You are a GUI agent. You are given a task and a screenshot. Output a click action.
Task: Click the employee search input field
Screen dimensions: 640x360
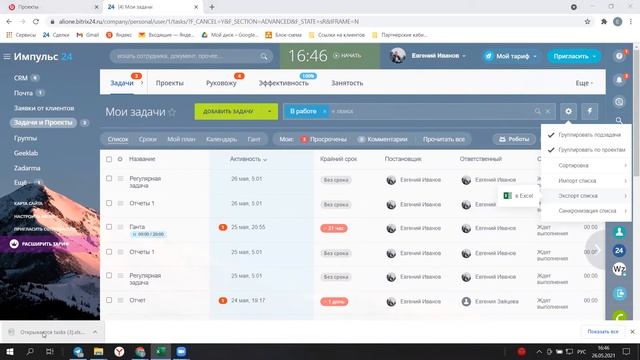click(x=191, y=56)
